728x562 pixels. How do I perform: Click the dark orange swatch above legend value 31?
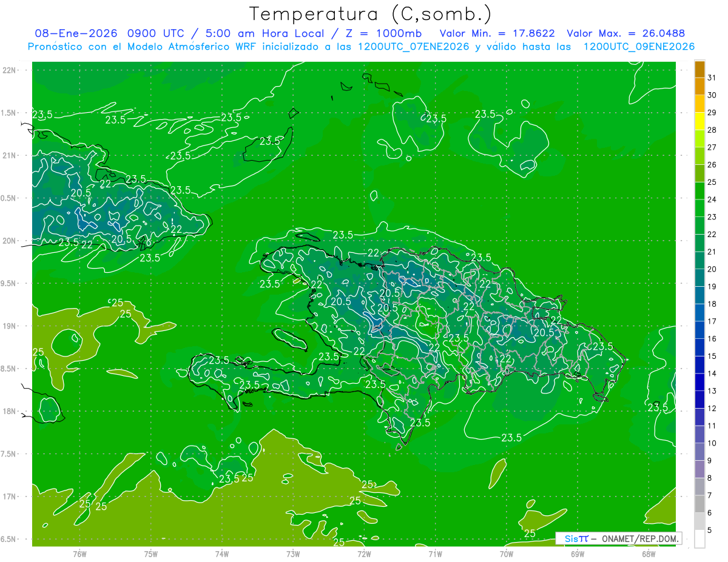tap(699, 69)
